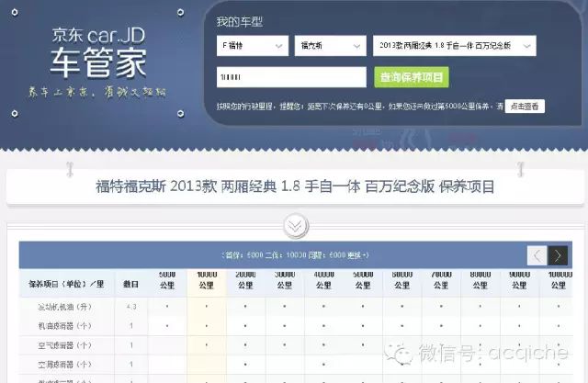Click the 我的车型 heading
This screenshot has width=588, height=383.
coord(240,22)
